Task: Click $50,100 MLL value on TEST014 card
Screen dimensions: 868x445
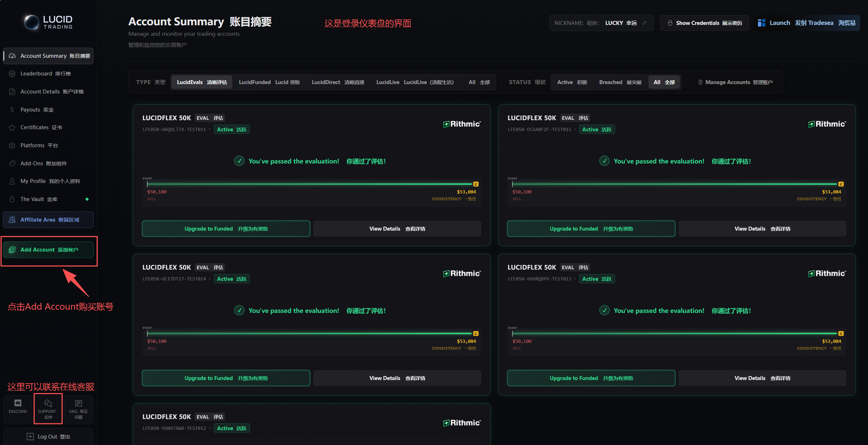Action: pyautogui.click(x=157, y=341)
